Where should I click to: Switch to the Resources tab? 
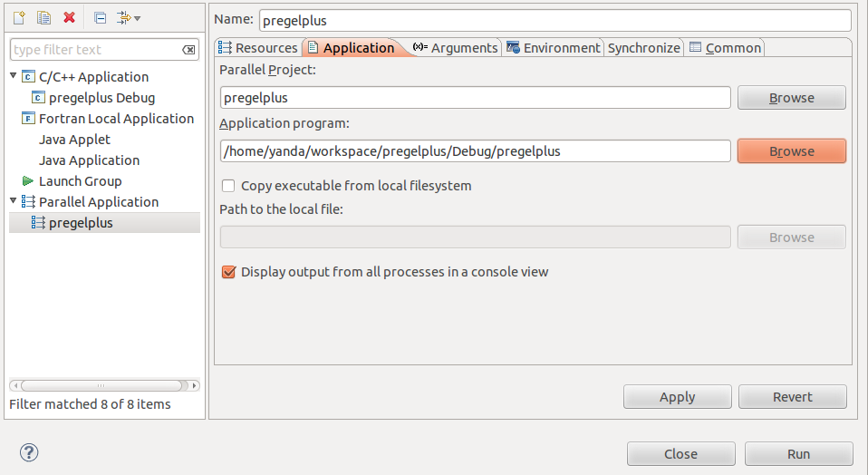click(258, 48)
